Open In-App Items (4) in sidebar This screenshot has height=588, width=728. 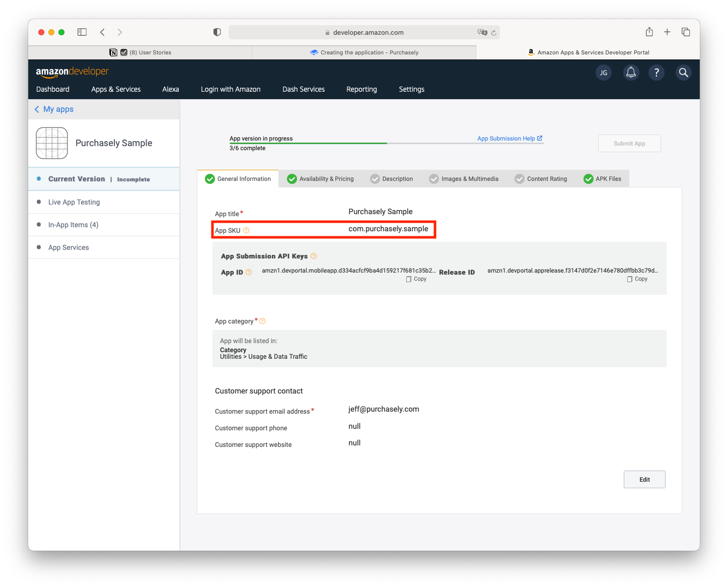click(104, 225)
